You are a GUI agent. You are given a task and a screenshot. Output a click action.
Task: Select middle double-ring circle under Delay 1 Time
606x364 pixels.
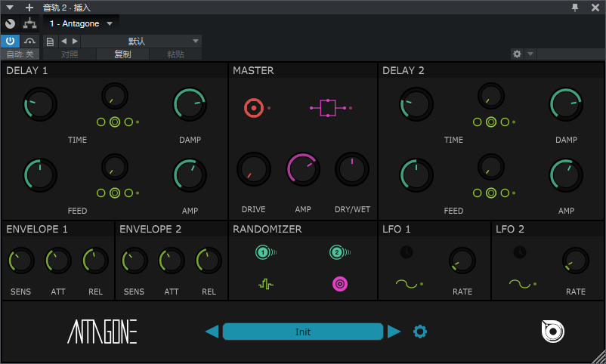[115, 122]
